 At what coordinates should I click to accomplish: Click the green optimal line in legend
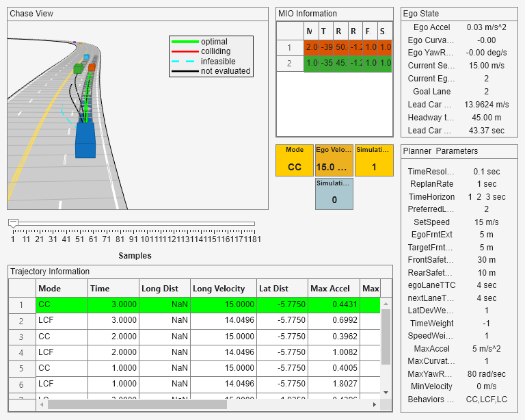click(x=185, y=42)
